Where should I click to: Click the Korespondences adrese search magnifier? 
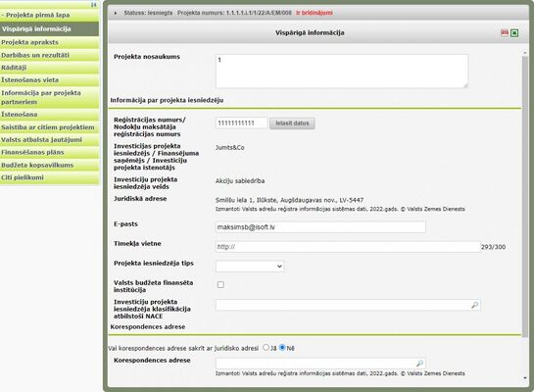[x=419, y=364]
